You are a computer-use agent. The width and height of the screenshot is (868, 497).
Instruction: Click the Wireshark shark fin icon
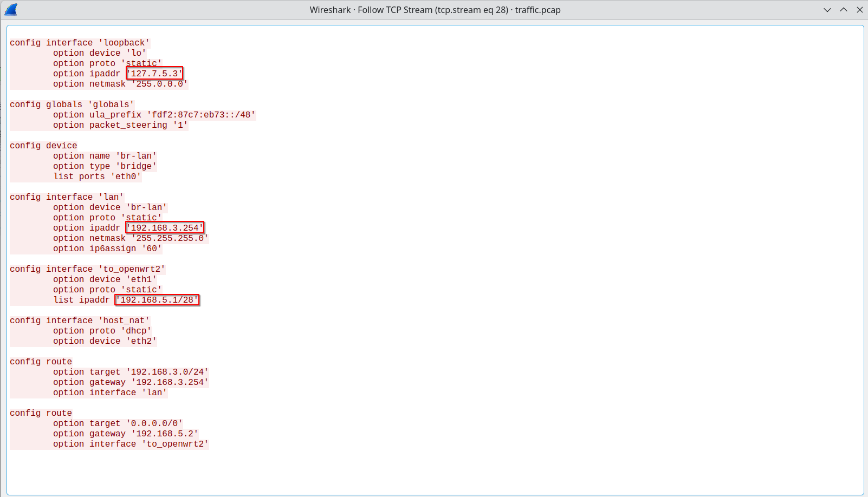point(11,10)
